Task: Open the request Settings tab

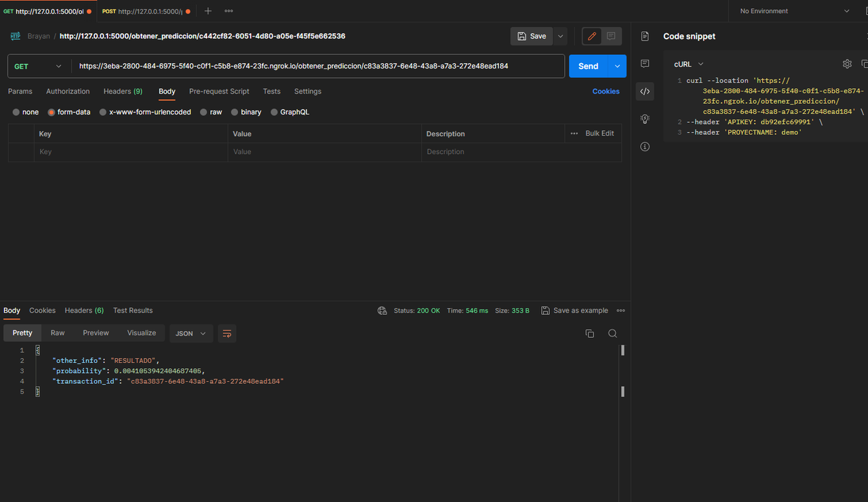Action: coord(308,91)
